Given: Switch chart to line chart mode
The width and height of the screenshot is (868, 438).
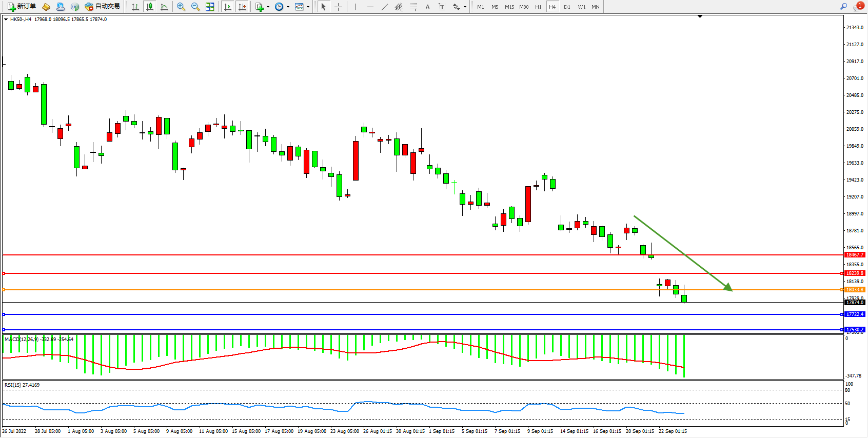Looking at the screenshot, I should tap(164, 7).
